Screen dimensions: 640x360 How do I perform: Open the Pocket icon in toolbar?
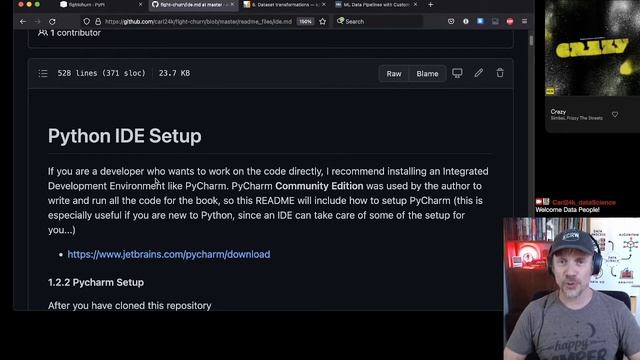point(451,22)
